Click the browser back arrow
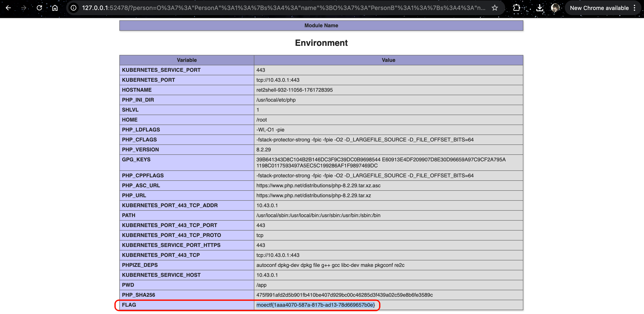 click(x=8, y=8)
